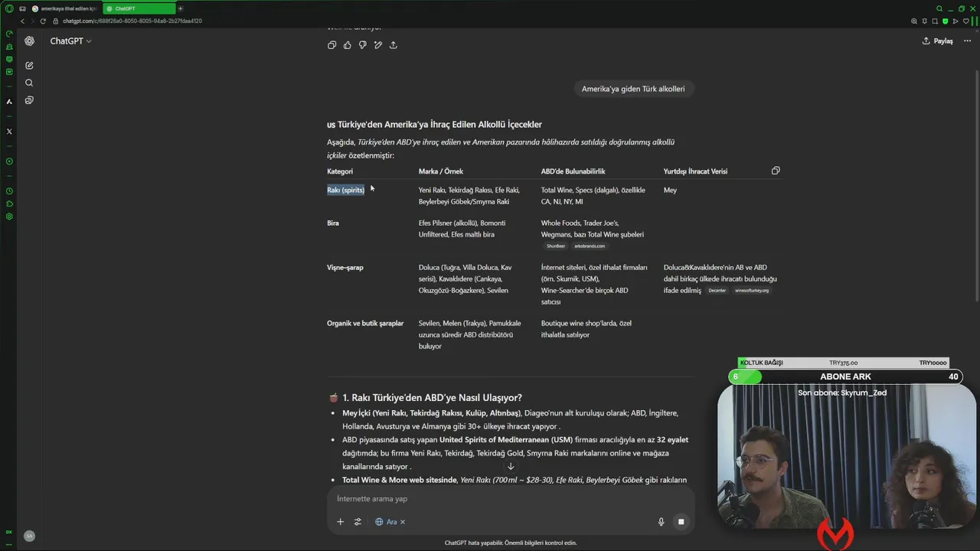The image size is (980, 551).
Task: Open the play icon in address bar
Action: click(955, 21)
